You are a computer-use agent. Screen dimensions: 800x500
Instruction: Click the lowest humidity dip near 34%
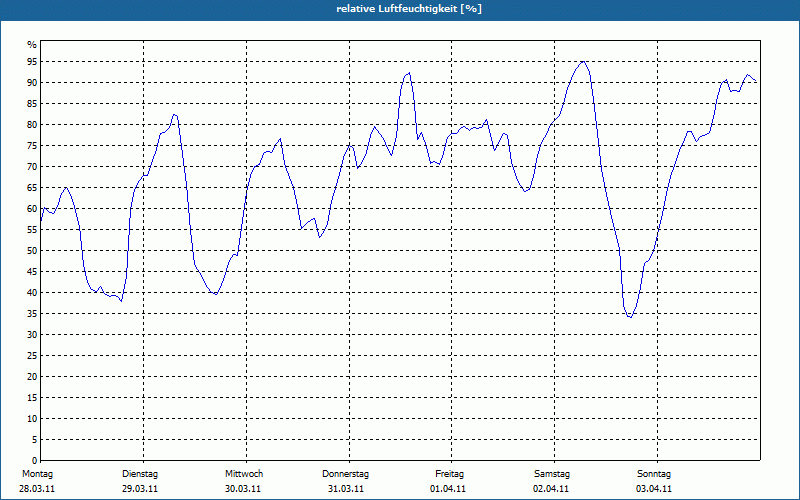pyautogui.click(x=631, y=317)
